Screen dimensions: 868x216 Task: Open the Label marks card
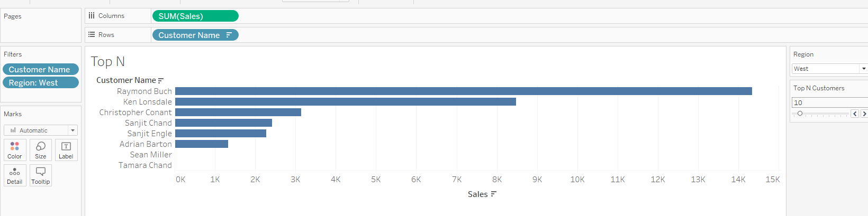tap(66, 150)
